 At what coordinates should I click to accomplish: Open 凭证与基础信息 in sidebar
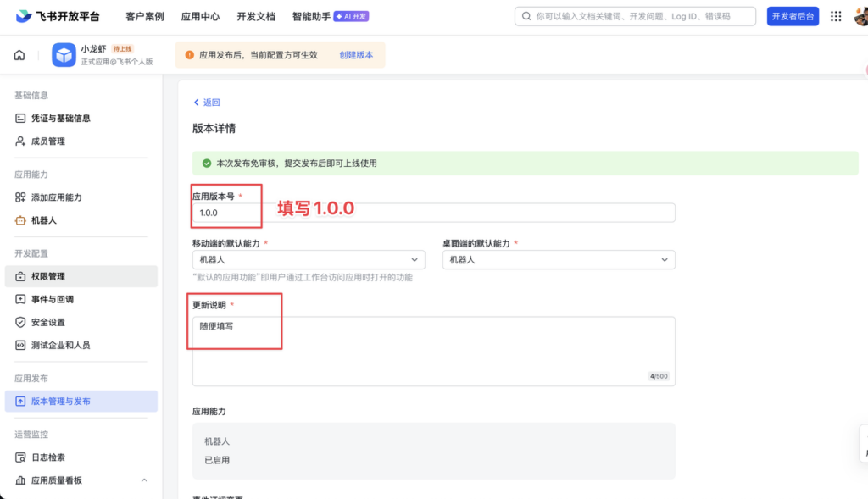coord(60,119)
